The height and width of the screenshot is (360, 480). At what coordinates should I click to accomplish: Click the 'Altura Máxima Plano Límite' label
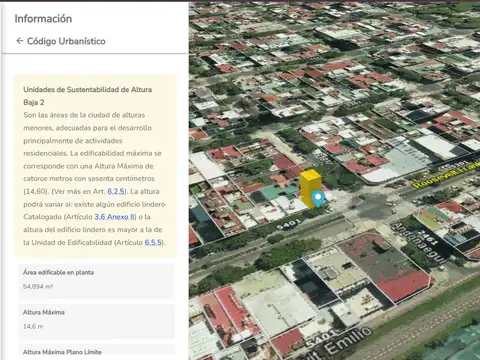pos(62,352)
